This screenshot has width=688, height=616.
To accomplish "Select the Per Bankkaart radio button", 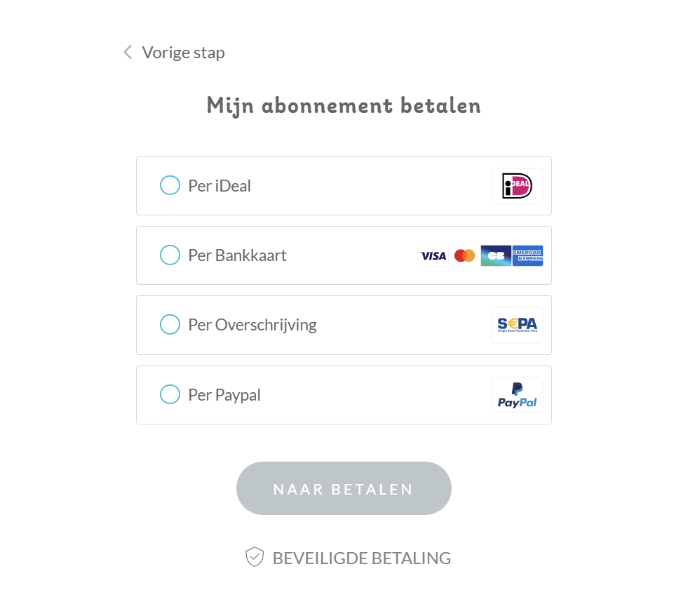I will 170,255.
